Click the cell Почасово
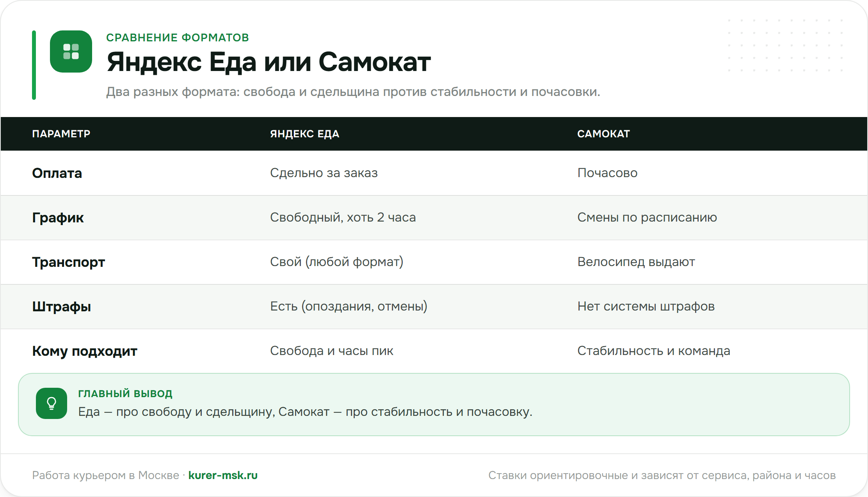 pos(607,173)
